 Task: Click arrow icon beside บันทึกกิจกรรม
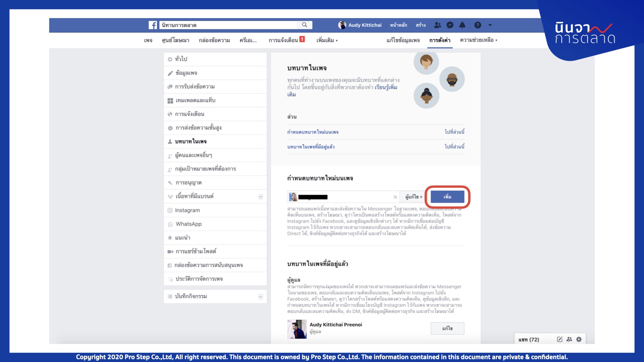[x=261, y=297]
